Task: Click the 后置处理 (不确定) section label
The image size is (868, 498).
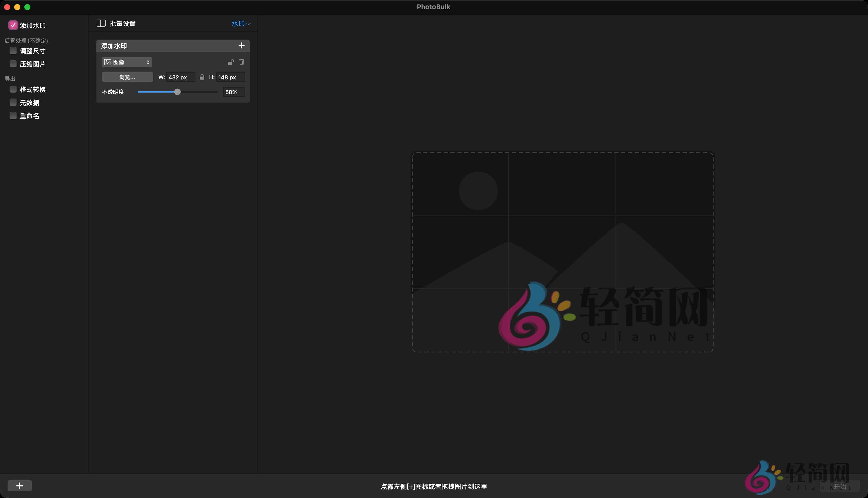Action: [26, 41]
